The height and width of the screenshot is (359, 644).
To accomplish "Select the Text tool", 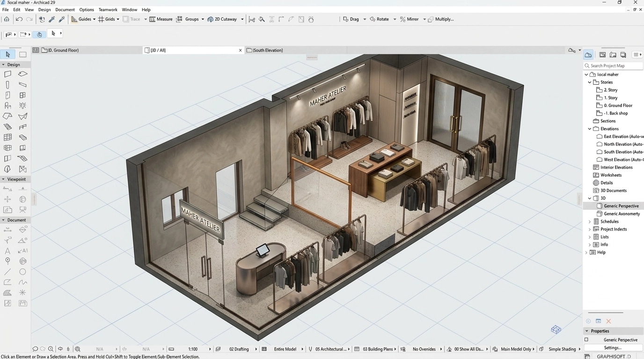I will [7, 251].
